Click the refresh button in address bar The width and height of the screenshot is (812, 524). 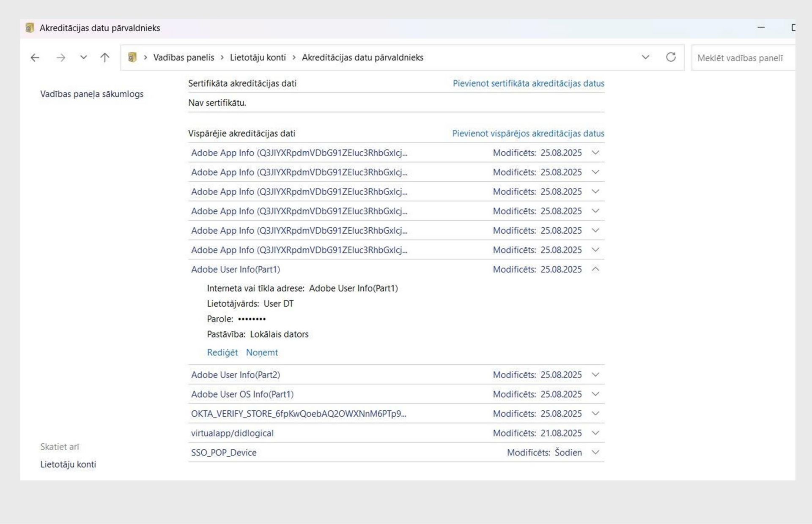[x=671, y=57]
